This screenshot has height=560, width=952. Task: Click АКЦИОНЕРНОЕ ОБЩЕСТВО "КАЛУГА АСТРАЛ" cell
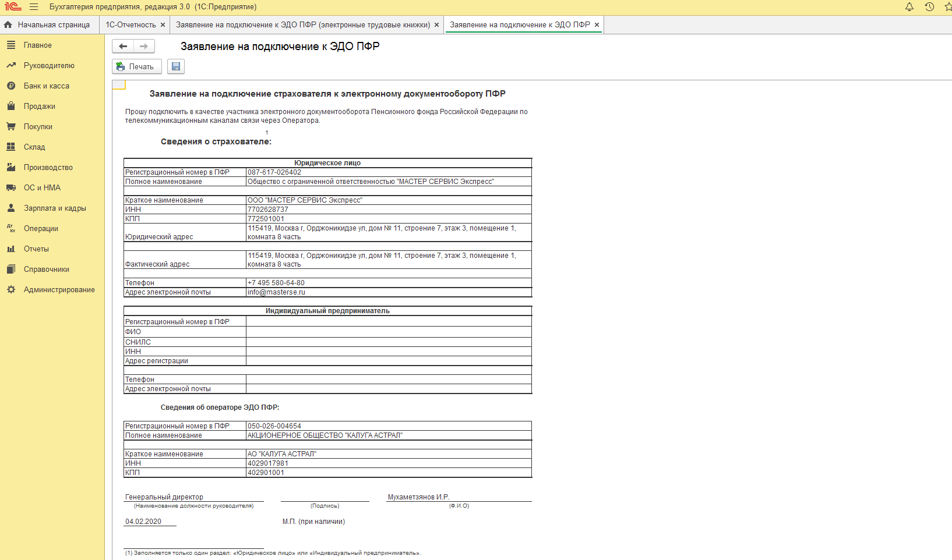pos(389,435)
